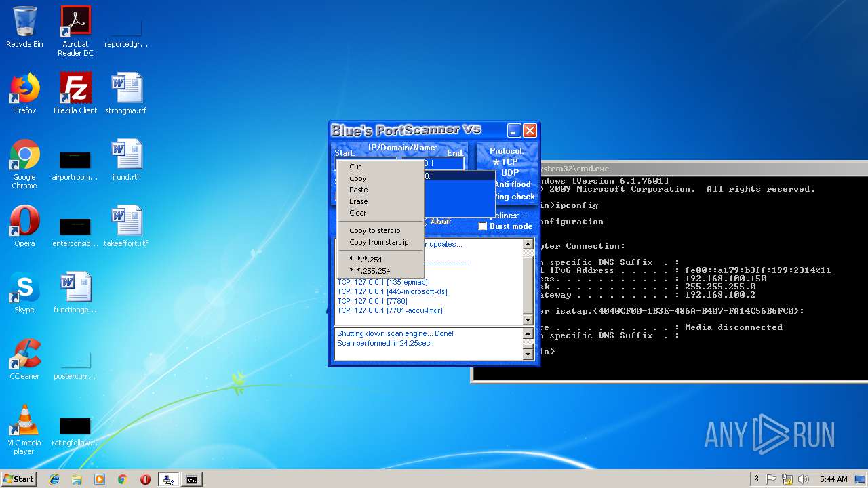Select 'TCP: 127.0.0.1 [445-microsoft-ds]' result
This screenshot has height=488, width=868.
[392, 292]
